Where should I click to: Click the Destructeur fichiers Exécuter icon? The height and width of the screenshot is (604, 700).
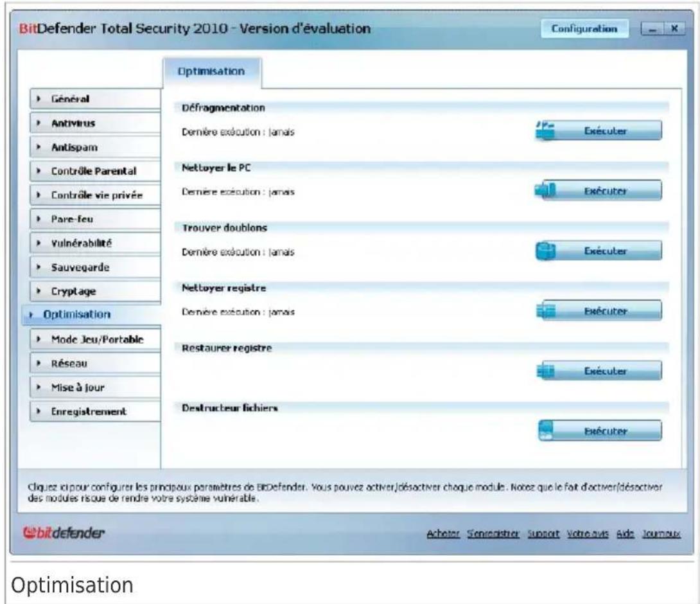tap(545, 431)
